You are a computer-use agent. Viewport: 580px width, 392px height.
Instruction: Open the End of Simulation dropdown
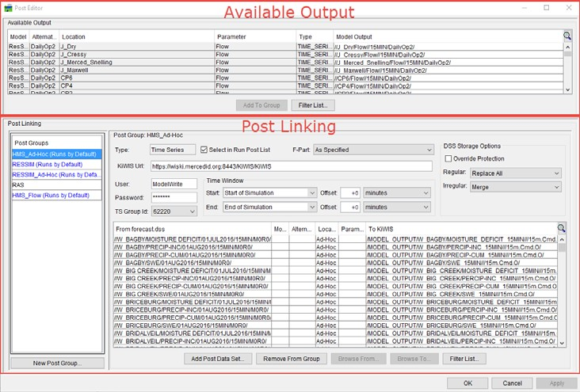pos(269,207)
